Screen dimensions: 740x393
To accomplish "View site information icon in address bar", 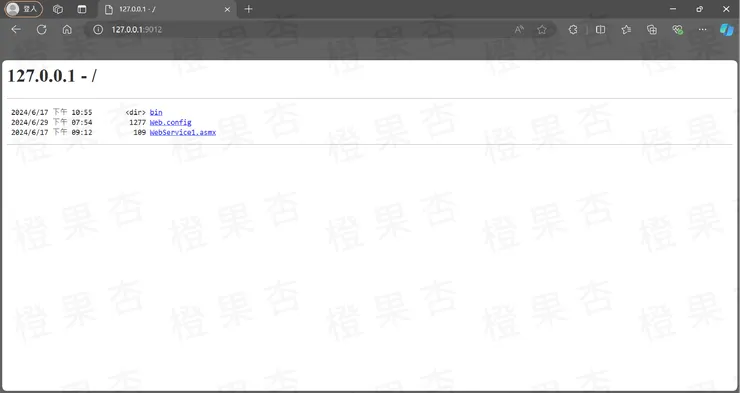I will (x=98, y=30).
